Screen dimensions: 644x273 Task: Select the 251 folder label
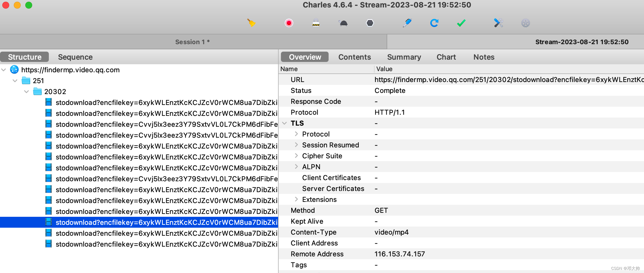[38, 81]
